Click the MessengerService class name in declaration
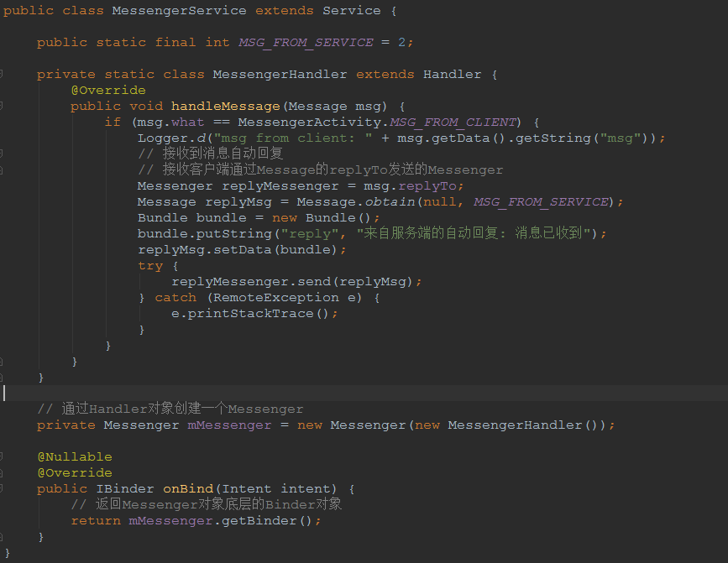The image size is (728, 563). click(x=179, y=11)
